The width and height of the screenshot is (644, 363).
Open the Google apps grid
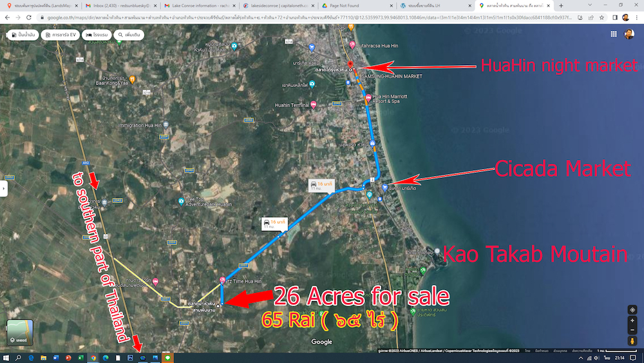pos(614,34)
